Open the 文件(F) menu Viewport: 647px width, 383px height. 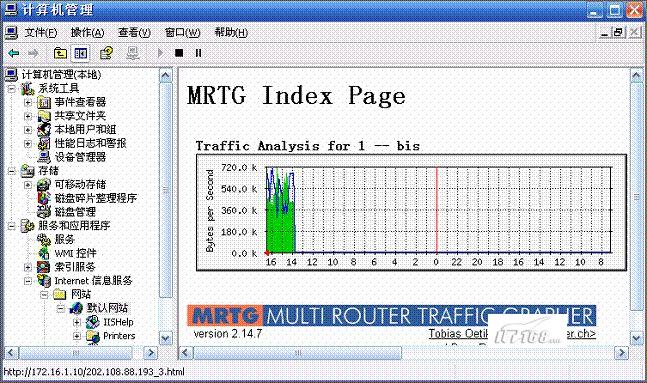(40, 33)
